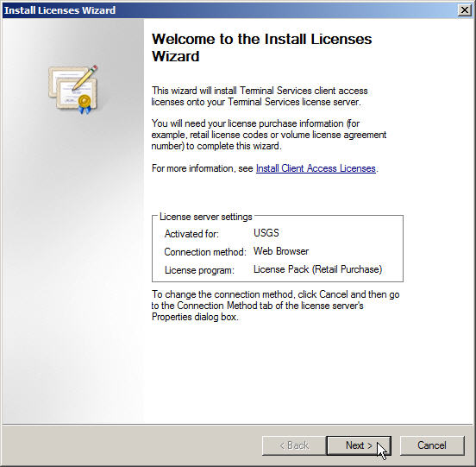Image resolution: width=476 pixels, height=467 pixels.
Task: Select the License Pack (Retail Purchase) value
Action: pyautogui.click(x=317, y=269)
